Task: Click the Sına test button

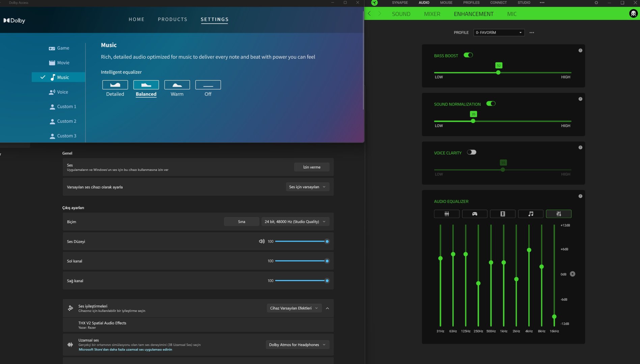Action: click(242, 222)
